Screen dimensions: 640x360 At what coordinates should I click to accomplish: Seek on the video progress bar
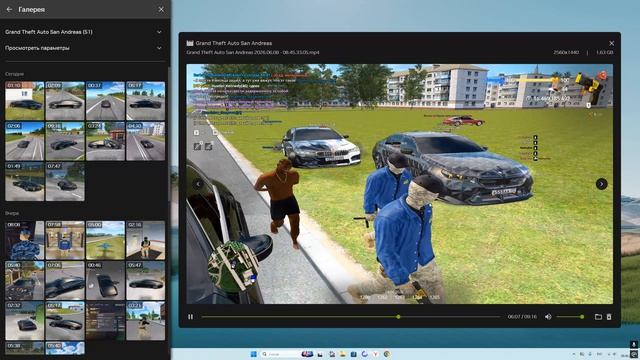351,317
